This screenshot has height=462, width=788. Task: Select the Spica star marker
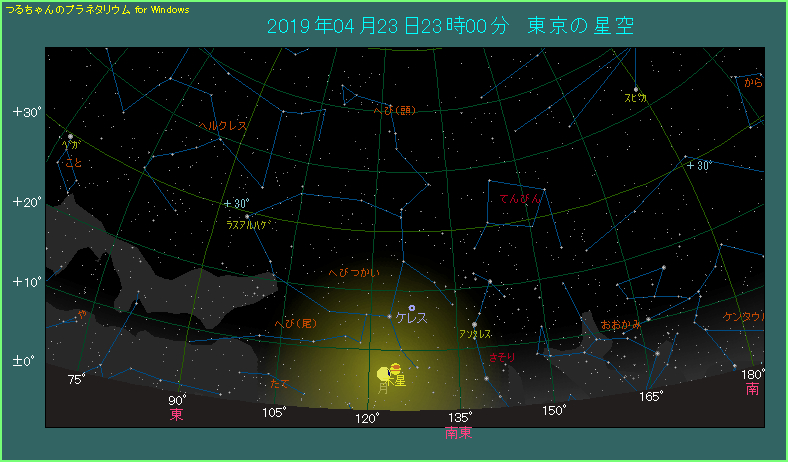coord(635,89)
